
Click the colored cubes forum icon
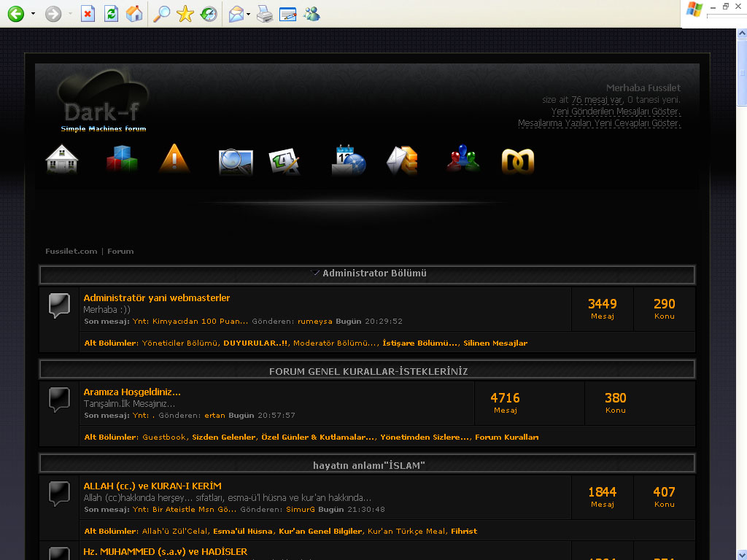click(x=122, y=158)
